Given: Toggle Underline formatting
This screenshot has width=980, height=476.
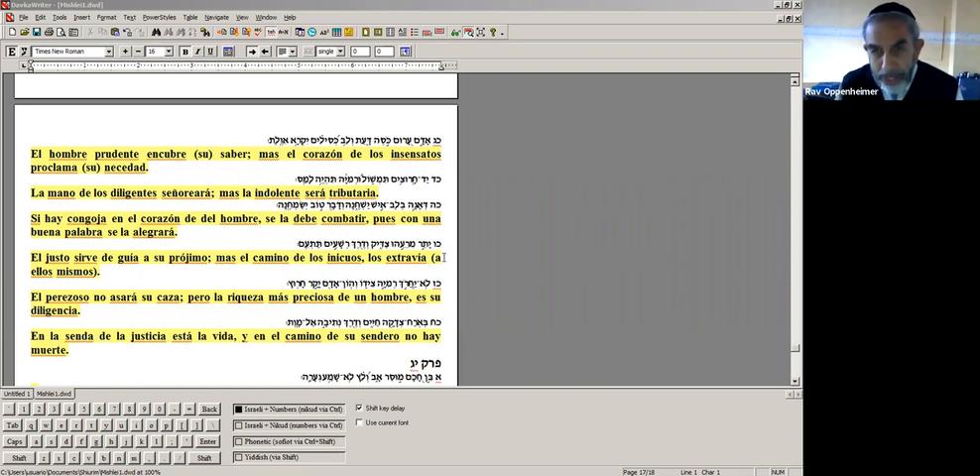Looking at the screenshot, I should coord(210,52).
